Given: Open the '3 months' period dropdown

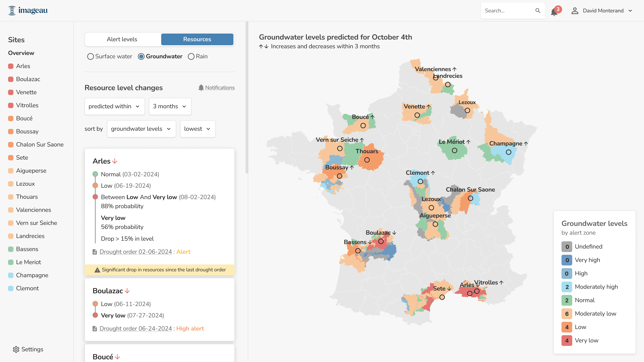Looking at the screenshot, I should tap(170, 106).
